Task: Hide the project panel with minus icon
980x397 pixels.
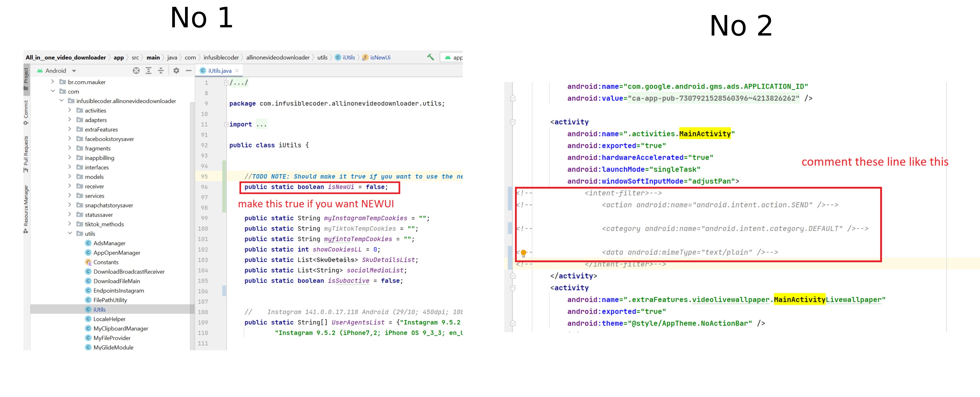Action: click(x=188, y=71)
